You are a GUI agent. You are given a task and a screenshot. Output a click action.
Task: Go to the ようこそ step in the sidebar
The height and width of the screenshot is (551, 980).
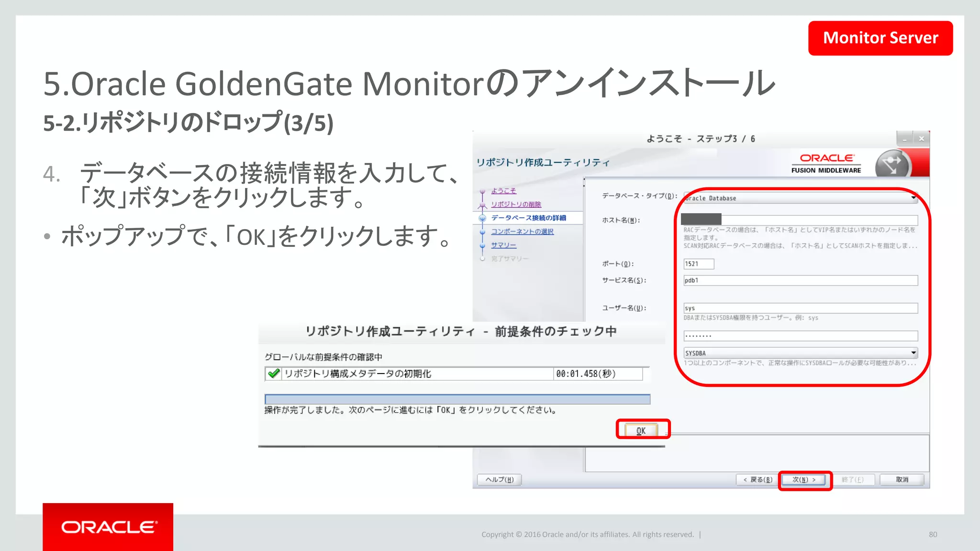(x=503, y=190)
